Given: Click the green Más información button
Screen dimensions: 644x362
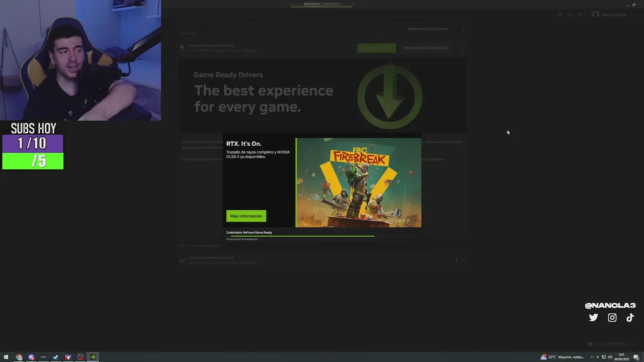Looking at the screenshot, I should [x=246, y=216].
